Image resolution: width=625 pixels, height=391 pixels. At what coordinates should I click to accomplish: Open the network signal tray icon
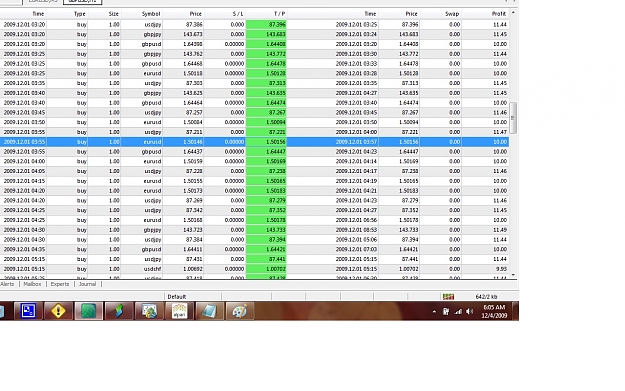[458, 312]
